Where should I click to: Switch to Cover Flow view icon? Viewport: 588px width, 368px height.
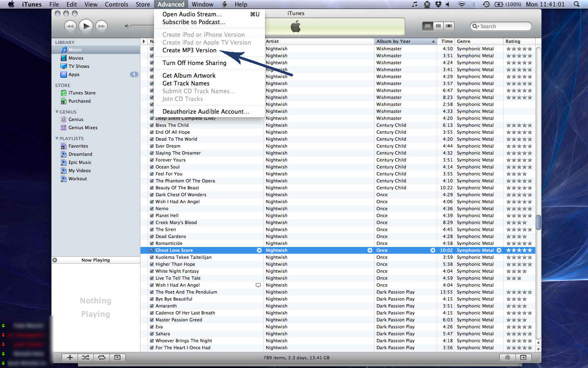(449, 26)
